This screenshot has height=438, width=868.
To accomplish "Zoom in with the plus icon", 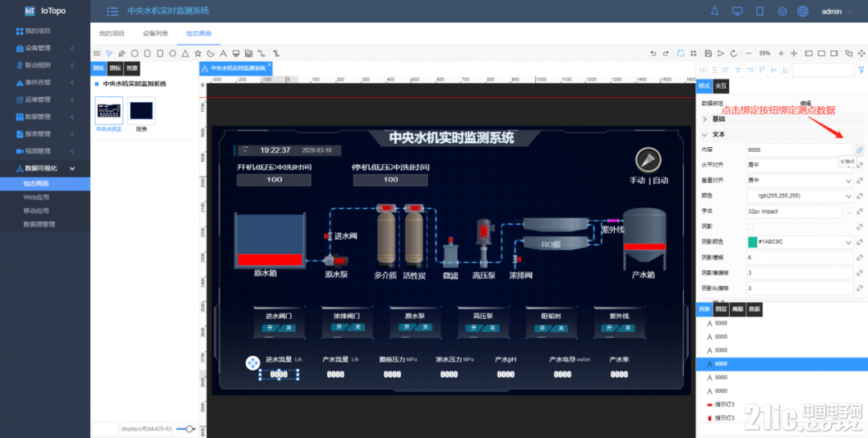I will tap(781, 53).
